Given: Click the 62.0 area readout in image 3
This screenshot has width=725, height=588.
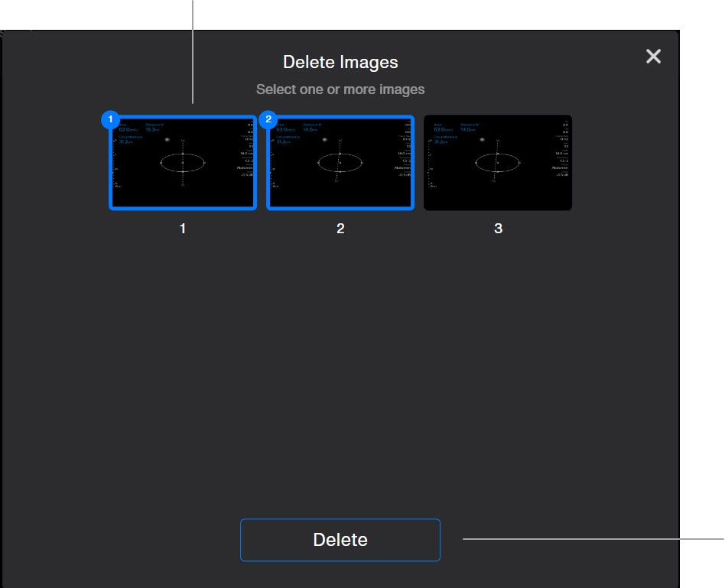Looking at the screenshot, I should click(443, 130).
